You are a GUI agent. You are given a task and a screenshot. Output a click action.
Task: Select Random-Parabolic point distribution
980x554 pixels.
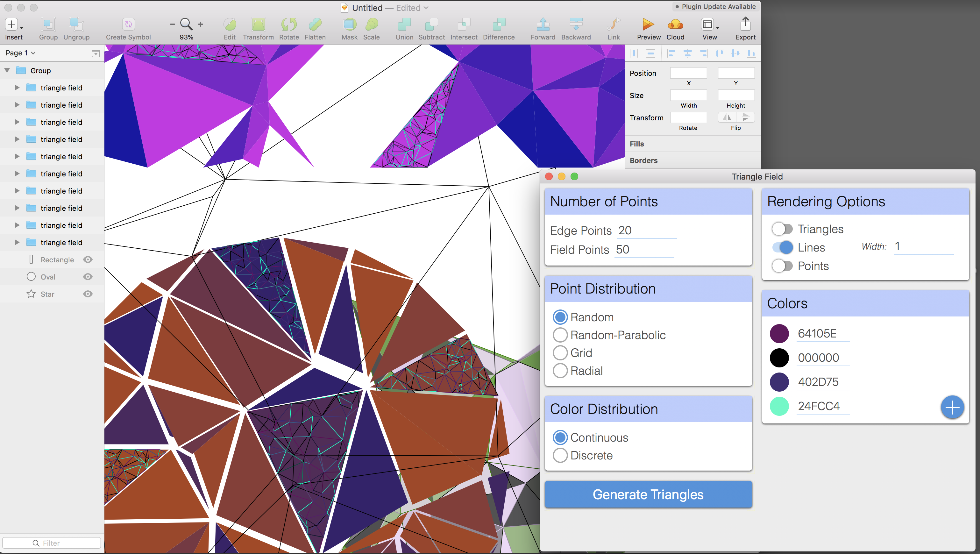560,335
